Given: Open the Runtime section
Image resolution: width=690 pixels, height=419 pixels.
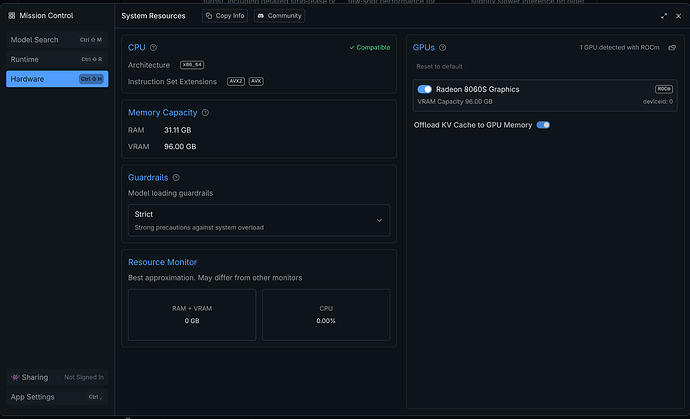Looking at the screenshot, I should tap(57, 59).
